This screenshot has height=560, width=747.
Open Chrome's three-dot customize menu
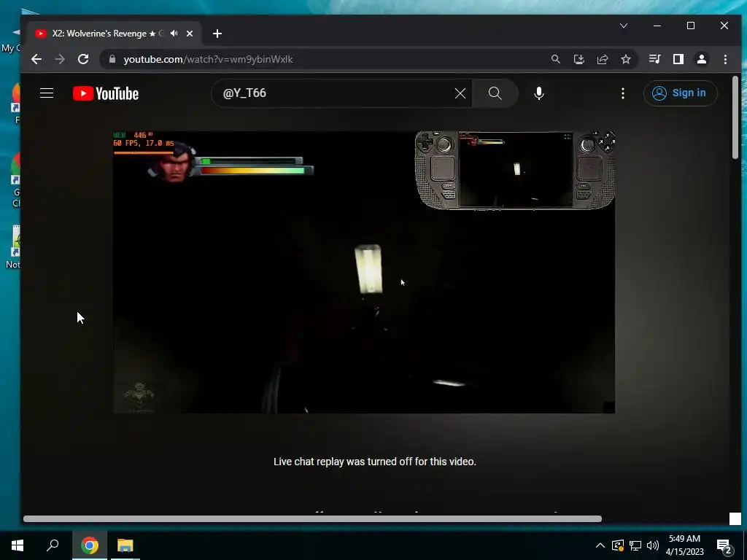tap(725, 59)
